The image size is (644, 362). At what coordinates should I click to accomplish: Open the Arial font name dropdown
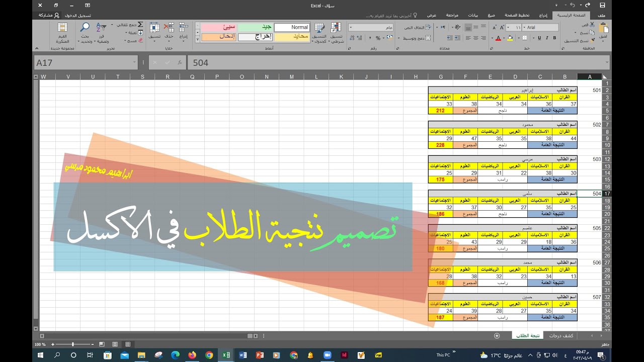[524, 28]
